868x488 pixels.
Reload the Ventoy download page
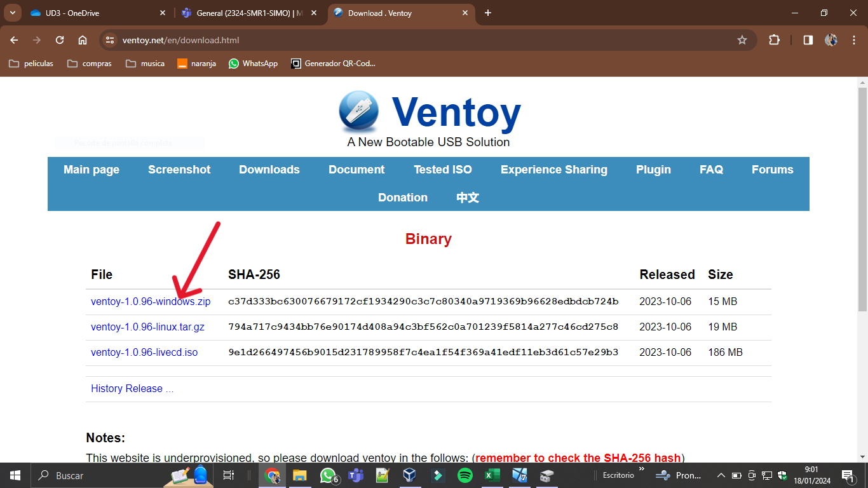(x=60, y=40)
